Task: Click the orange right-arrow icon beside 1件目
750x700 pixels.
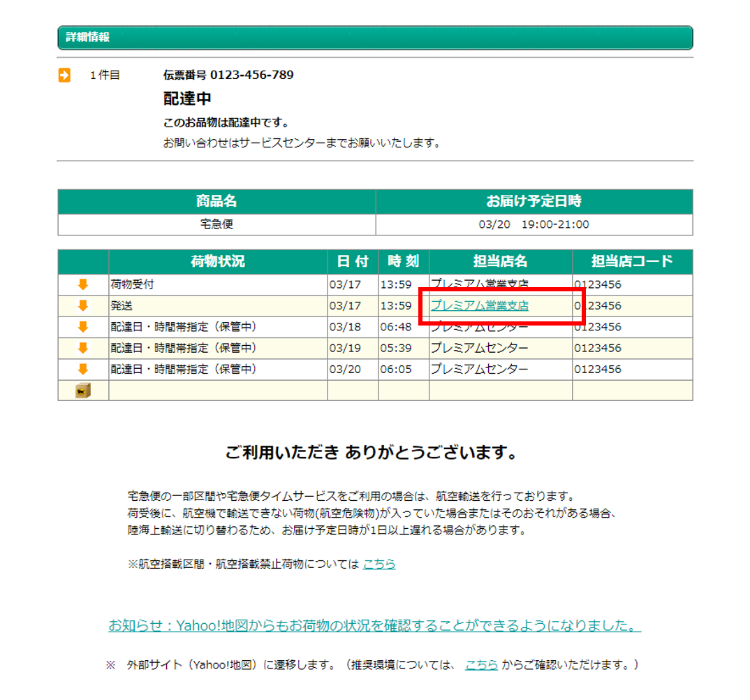Action: point(64,75)
